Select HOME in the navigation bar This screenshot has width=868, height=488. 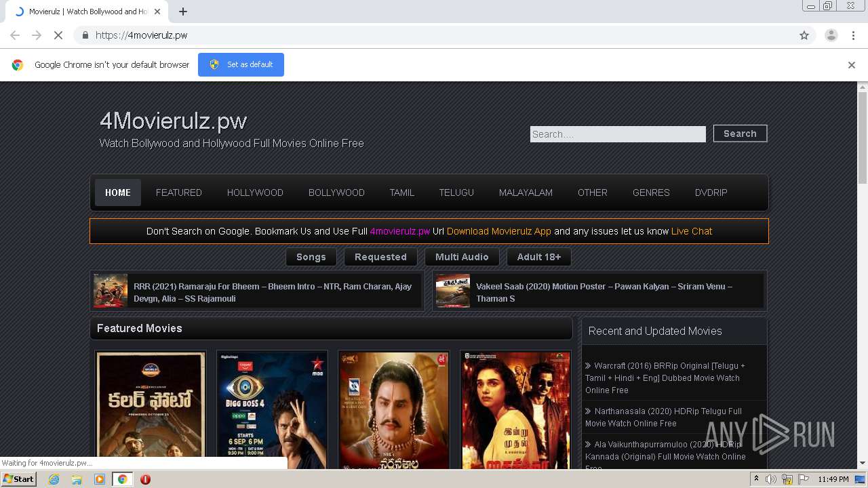pyautogui.click(x=118, y=192)
